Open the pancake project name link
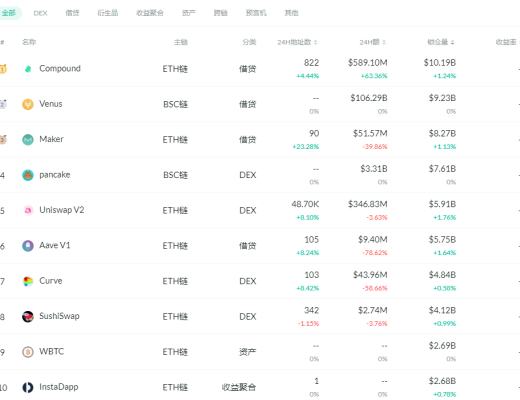The image size is (520, 400). (55, 175)
